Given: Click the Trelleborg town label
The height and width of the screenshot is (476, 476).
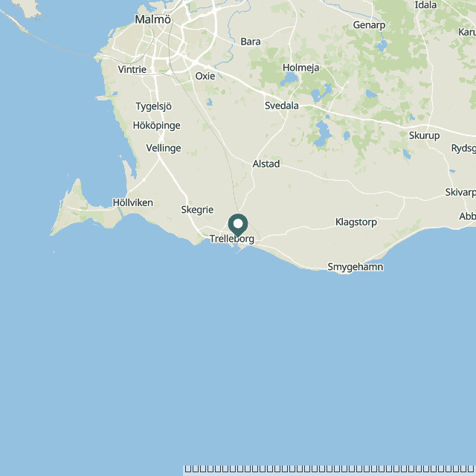Looking at the screenshot, I should pos(232,239).
